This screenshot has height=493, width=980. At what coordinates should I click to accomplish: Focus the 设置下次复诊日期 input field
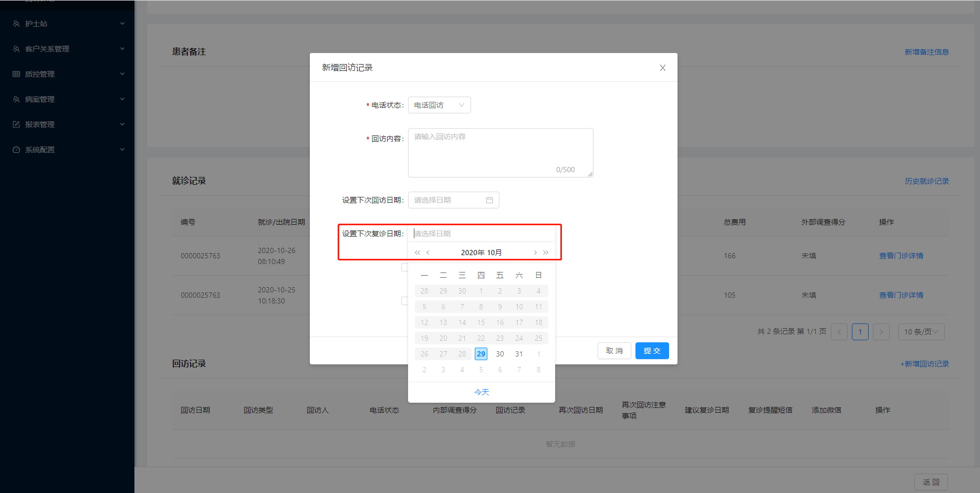(481, 234)
